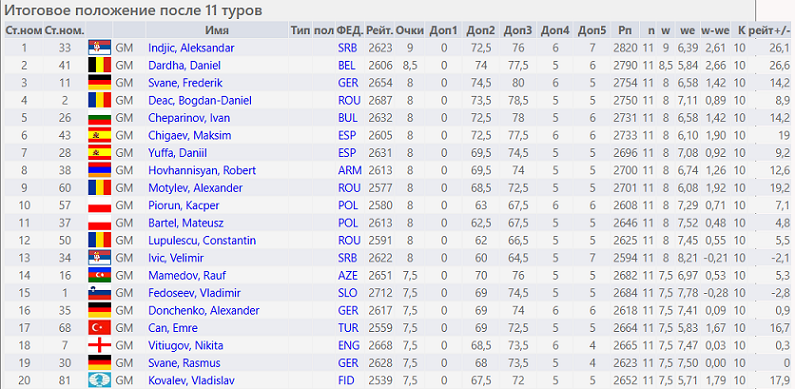Select federation link BEL for Dardha
Image resolution: width=795 pixels, height=389 pixels.
click(x=347, y=65)
